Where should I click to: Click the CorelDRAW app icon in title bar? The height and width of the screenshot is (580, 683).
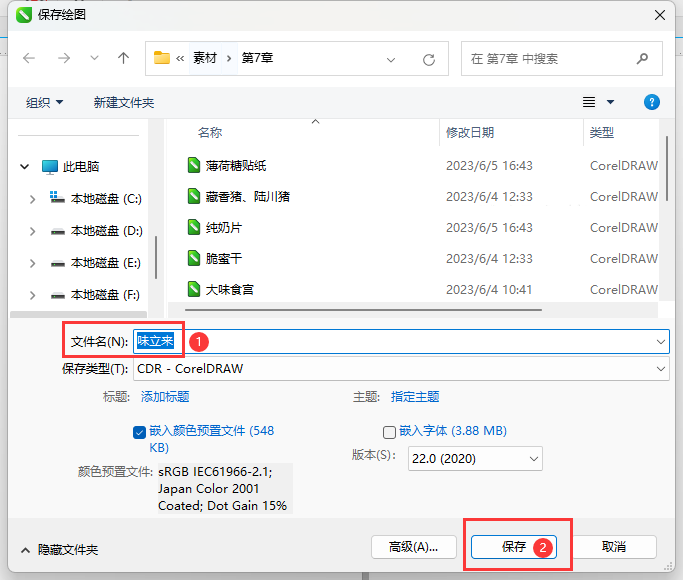tap(24, 15)
